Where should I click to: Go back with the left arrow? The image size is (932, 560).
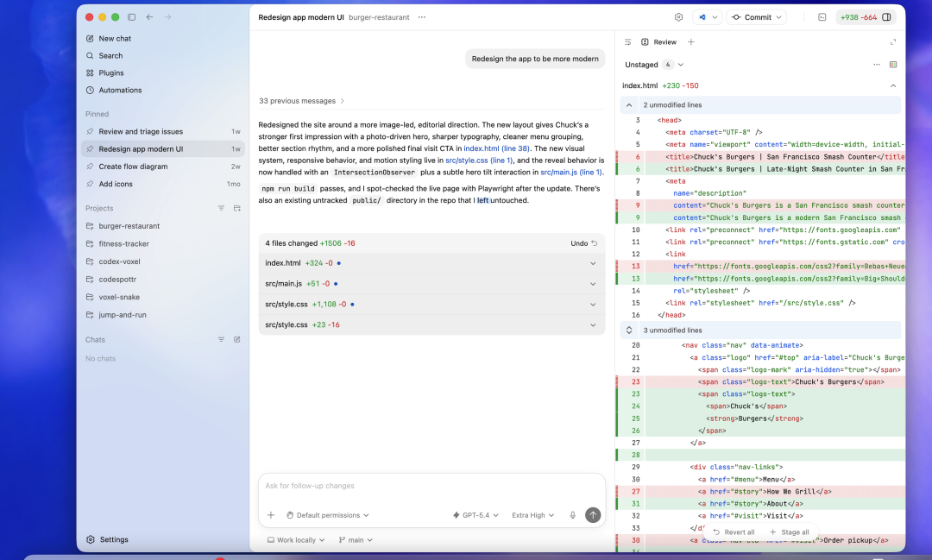(x=150, y=17)
